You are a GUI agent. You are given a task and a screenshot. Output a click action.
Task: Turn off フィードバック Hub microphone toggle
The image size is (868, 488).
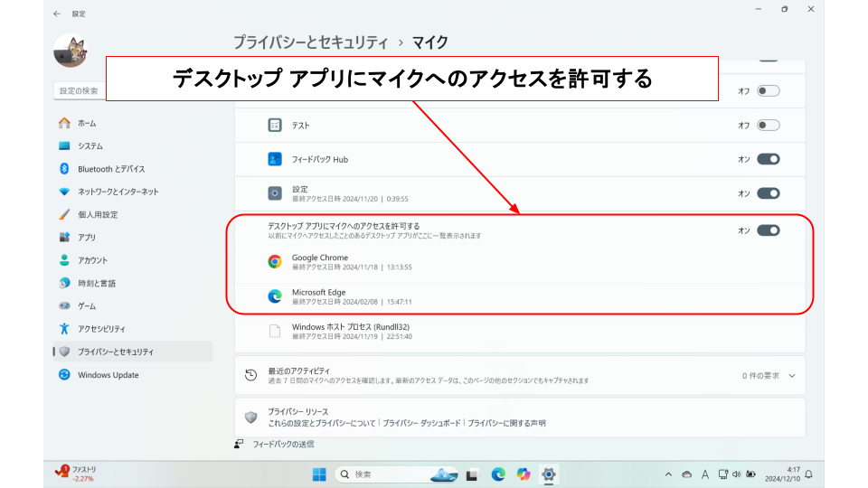coord(768,159)
